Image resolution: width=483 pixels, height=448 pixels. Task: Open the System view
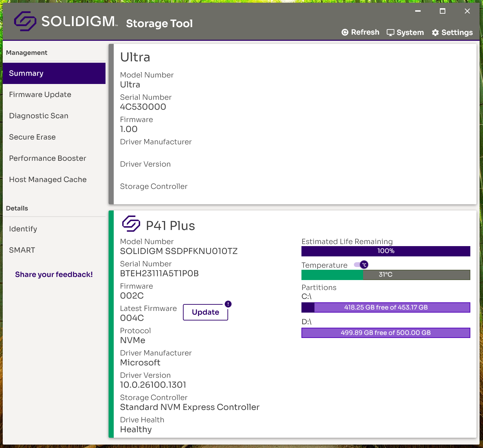click(x=405, y=32)
